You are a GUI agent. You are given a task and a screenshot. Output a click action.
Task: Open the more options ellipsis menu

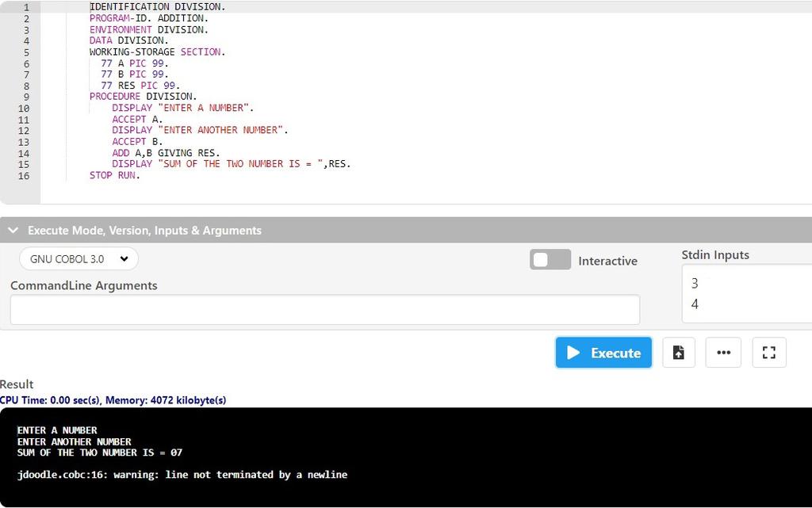click(x=723, y=352)
